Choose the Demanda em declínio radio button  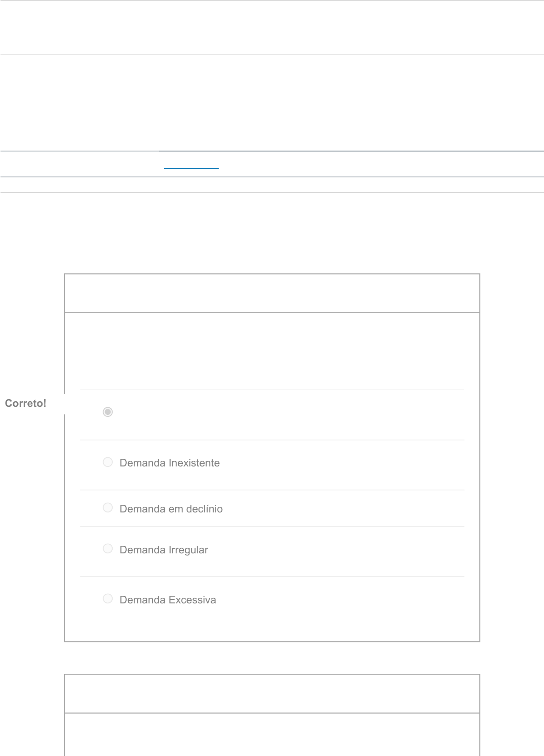(x=108, y=508)
